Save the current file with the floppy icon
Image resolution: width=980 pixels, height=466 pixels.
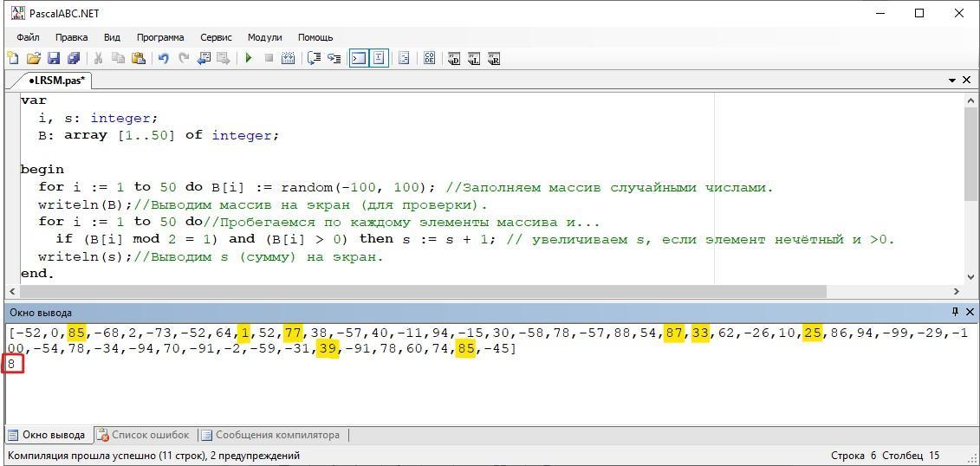[54, 58]
